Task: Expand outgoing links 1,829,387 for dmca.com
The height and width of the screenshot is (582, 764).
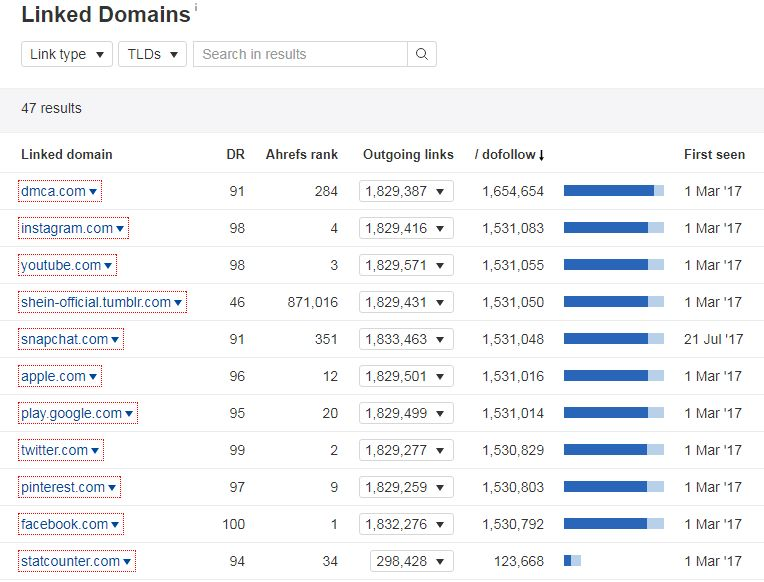Action: [x=406, y=191]
